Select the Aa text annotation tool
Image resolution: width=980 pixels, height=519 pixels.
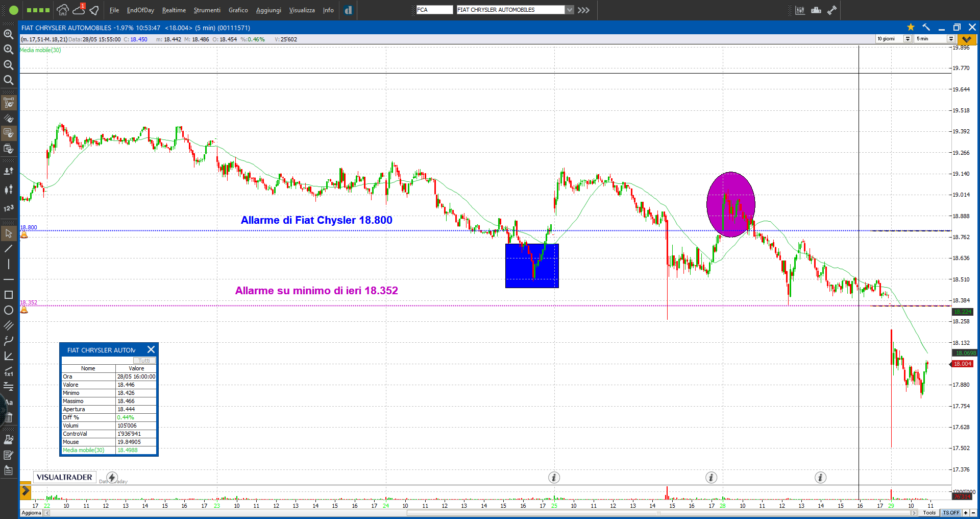[x=9, y=402]
